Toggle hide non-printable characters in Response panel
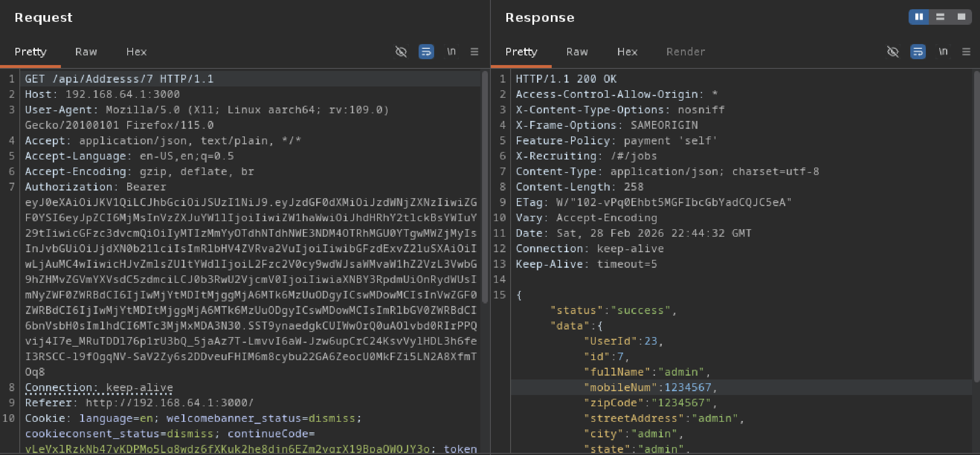This screenshot has height=455, width=980. click(893, 52)
